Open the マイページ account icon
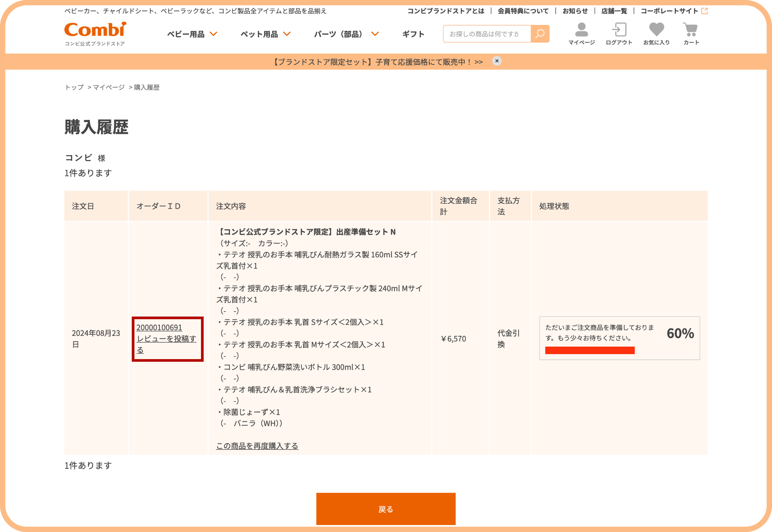This screenshot has width=772, height=532. coord(581,33)
